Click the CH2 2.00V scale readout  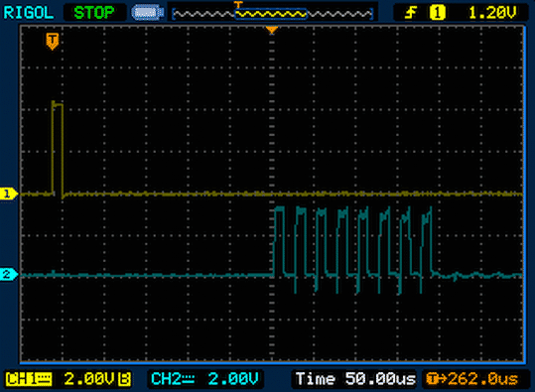pyautogui.click(x=233, y=379)
